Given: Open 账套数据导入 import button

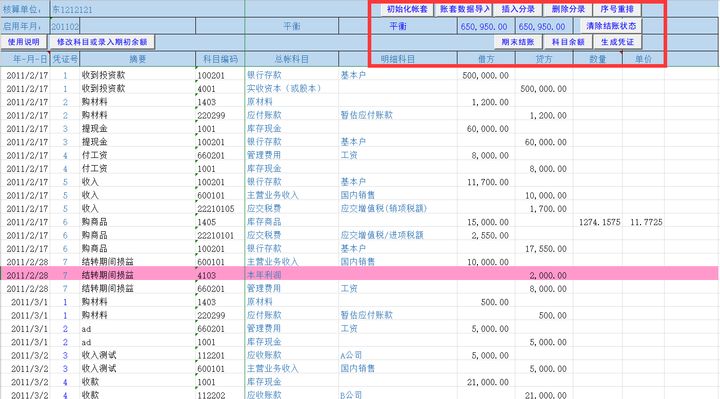Looking at the screenshot, I should coord(464,9).
